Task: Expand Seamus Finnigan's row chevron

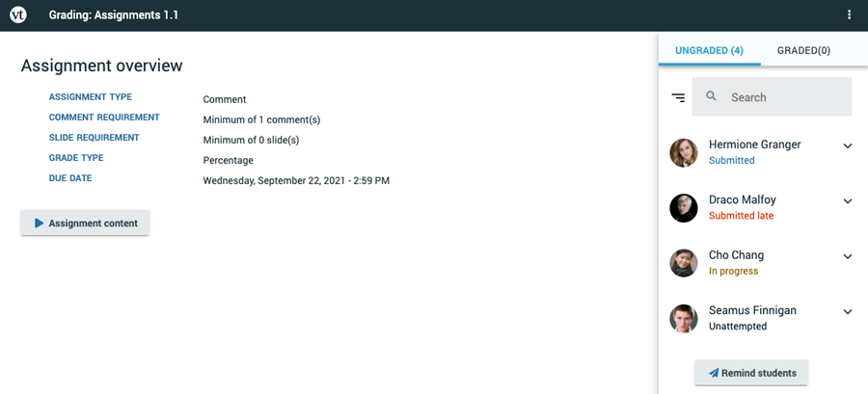Action: tap(848, 312)
